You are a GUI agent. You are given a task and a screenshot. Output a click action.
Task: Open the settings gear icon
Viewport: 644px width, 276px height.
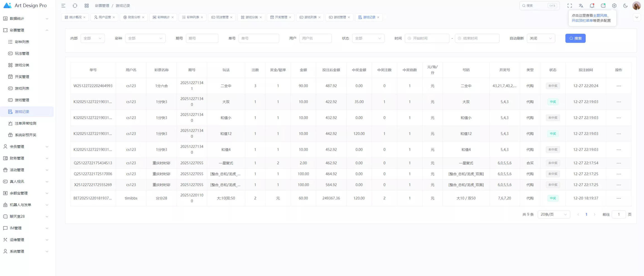[x=614, y=6]
